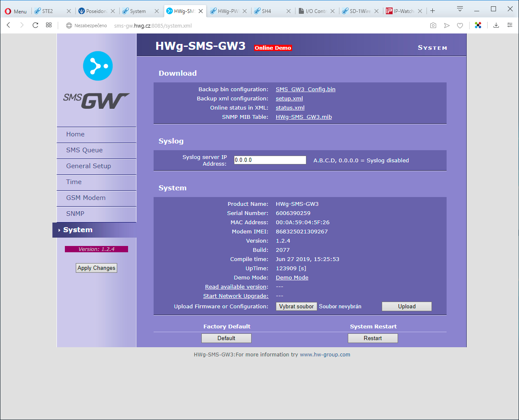
Task: Close the SH4 tab
Action: click(288, 11)
